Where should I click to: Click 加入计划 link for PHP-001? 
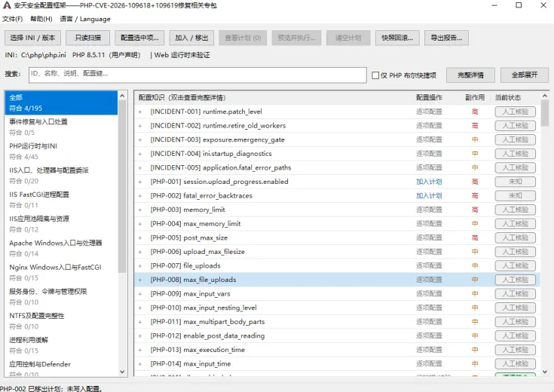click(x=429, y=182)
